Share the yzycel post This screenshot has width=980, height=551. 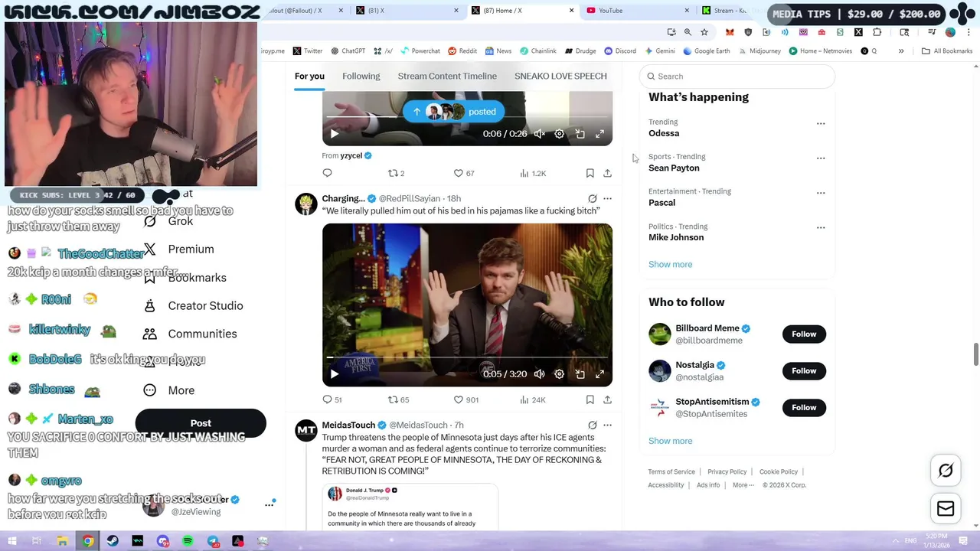pyautogui.click(x=607, y=173)
